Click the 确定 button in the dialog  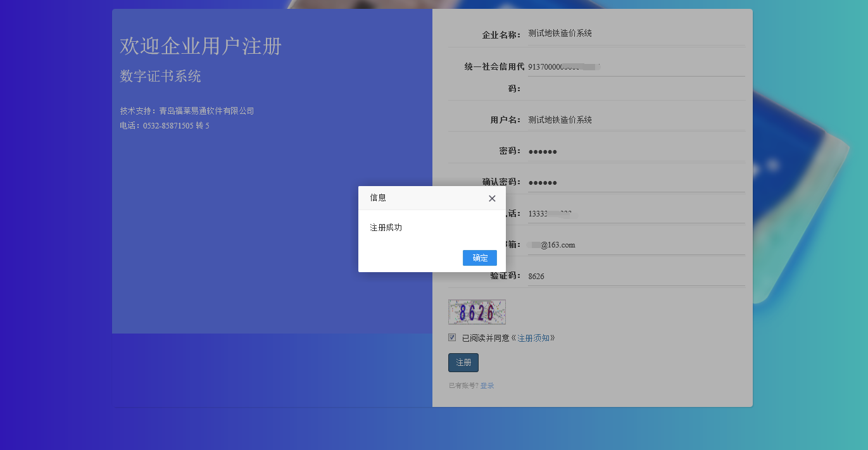[x=479, y=258]
